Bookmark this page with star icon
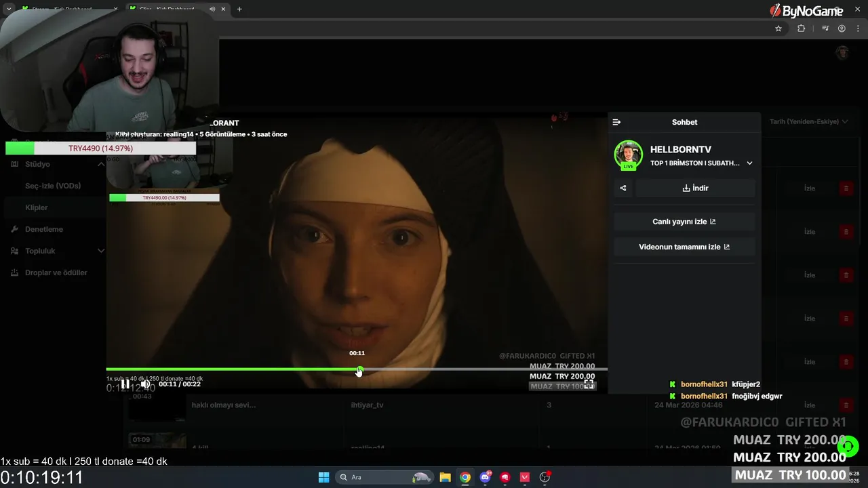Image resolution: width=868 pixels, height=488 pixels. pyautogui.click(x=778, y=28)
